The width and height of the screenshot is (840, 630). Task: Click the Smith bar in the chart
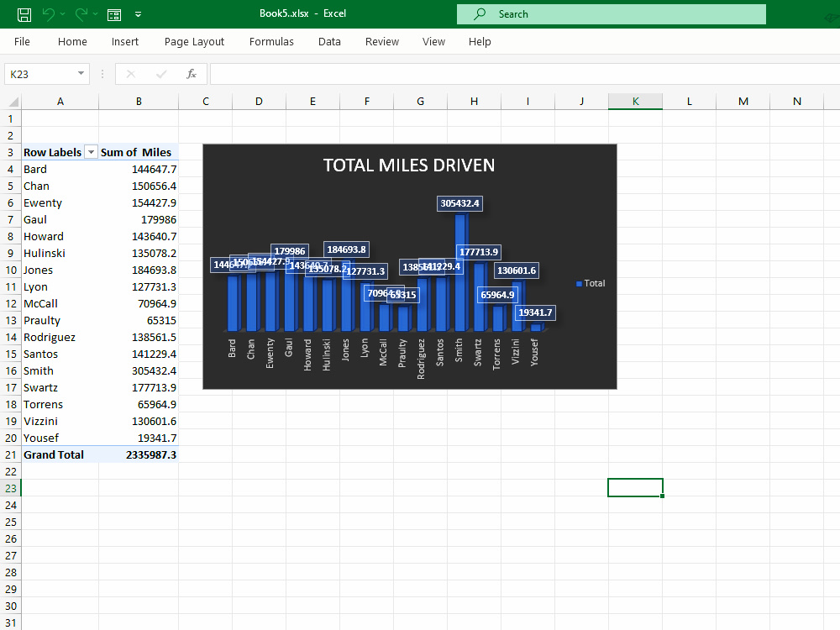(460, 272)
